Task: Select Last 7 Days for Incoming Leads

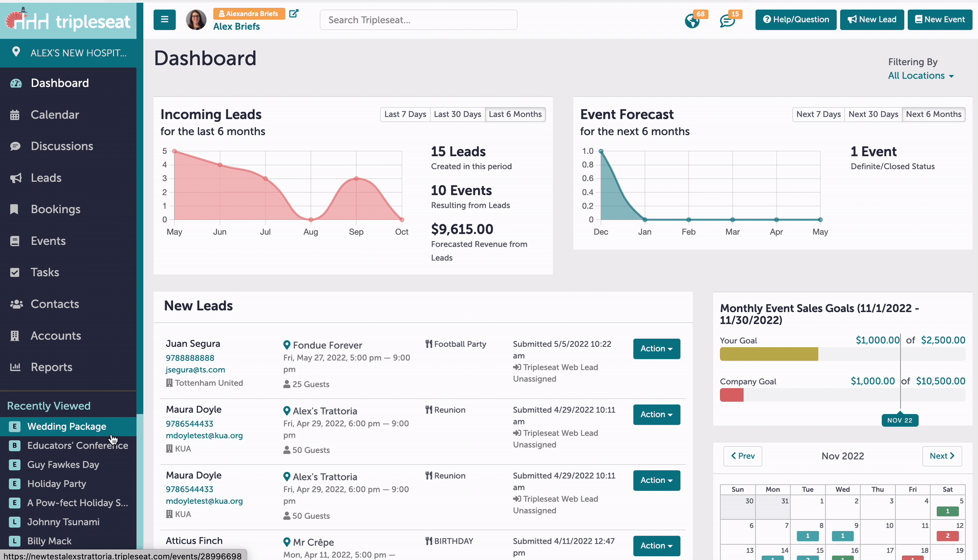Action: pos(405,114)
